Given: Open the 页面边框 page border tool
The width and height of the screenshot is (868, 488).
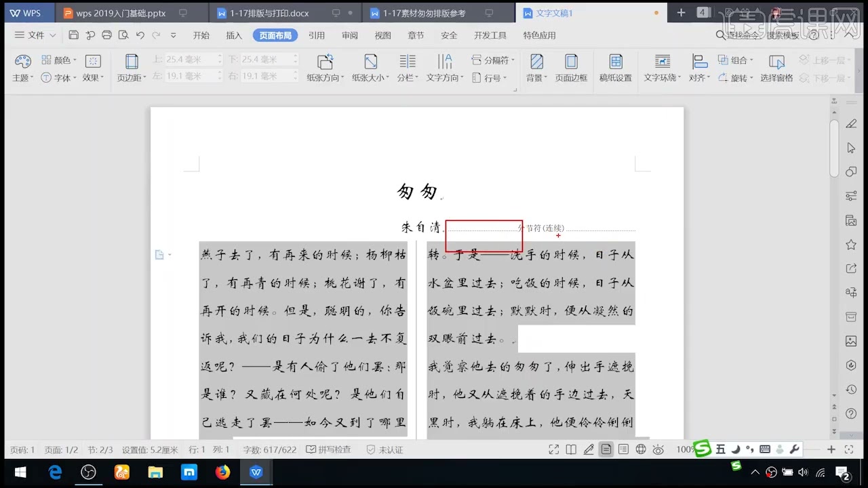Looking at the screenshot, I should [x=571, y=68].
